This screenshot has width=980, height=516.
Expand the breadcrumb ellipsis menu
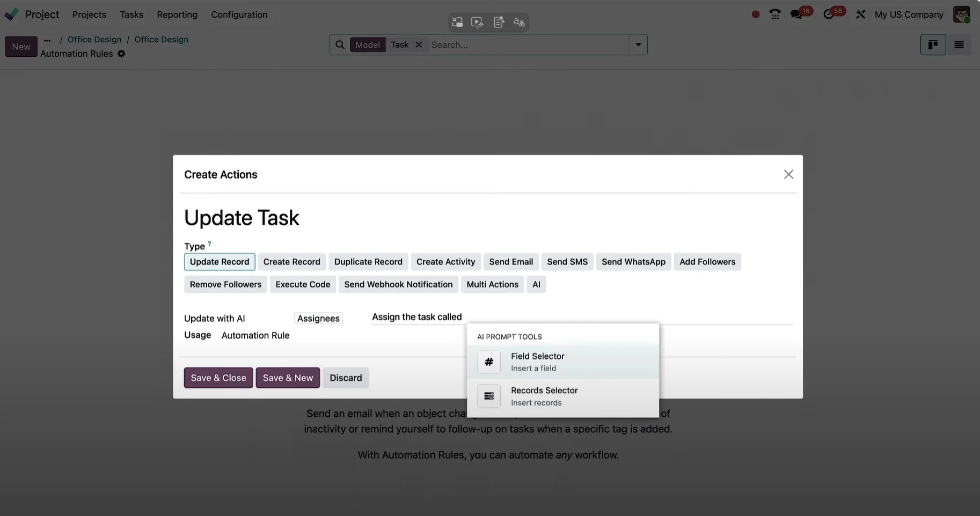(x=47, y=39)
